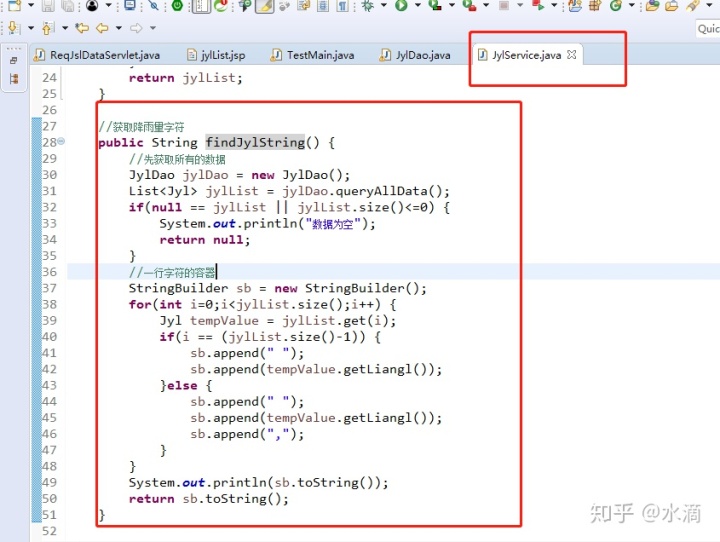
Task: Click the green relaunch icon with red badge
Action: [x=221, y=6]
